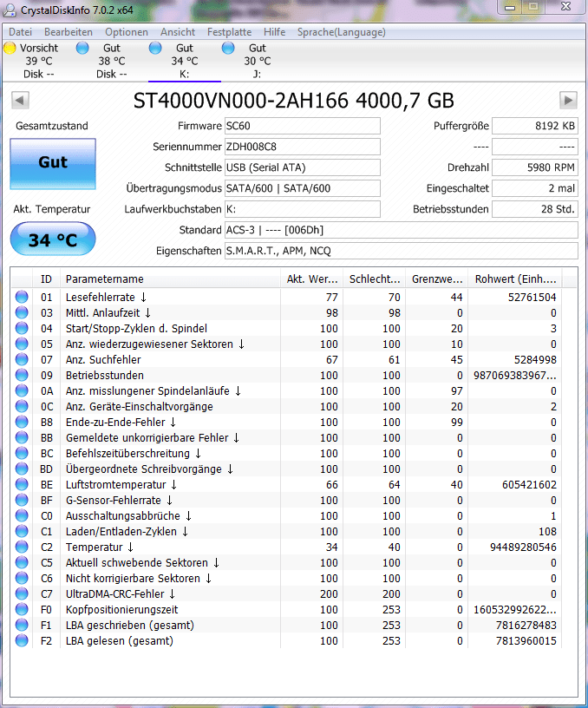Select the J: drive tab
This screenshot has height=708, width=588.
tap(258, 61)
